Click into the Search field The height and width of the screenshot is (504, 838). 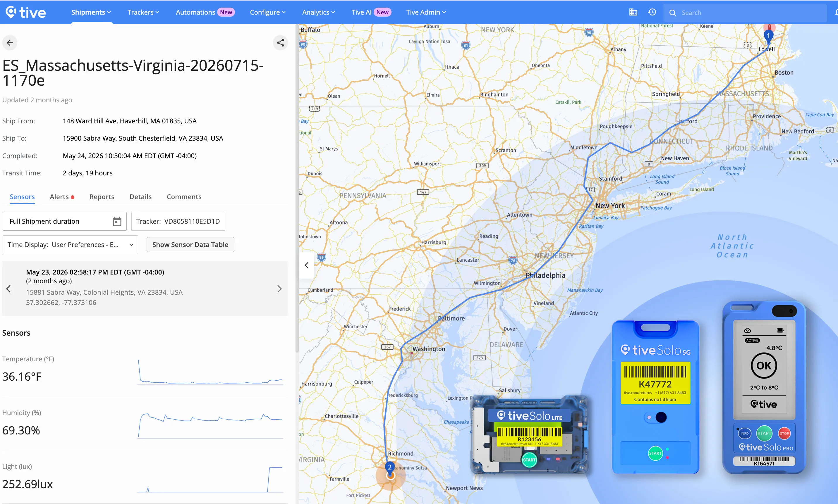pyautogui.click(x=745, y=13)
